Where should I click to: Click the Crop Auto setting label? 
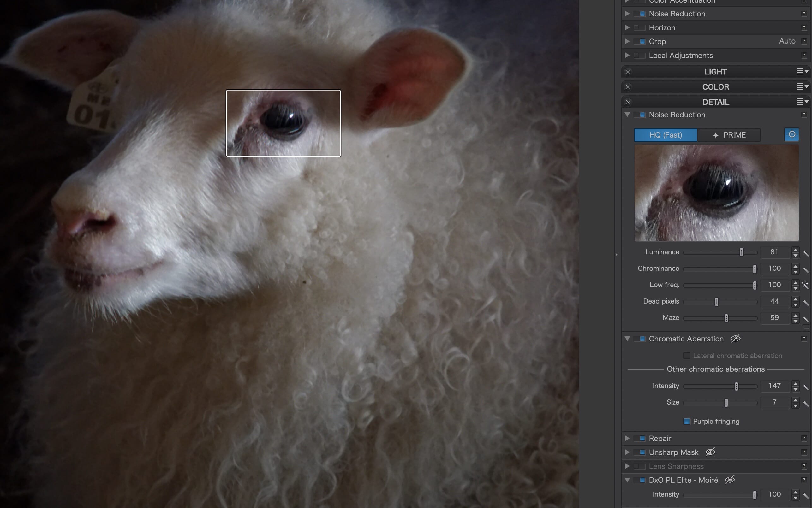tap(787, 41)
